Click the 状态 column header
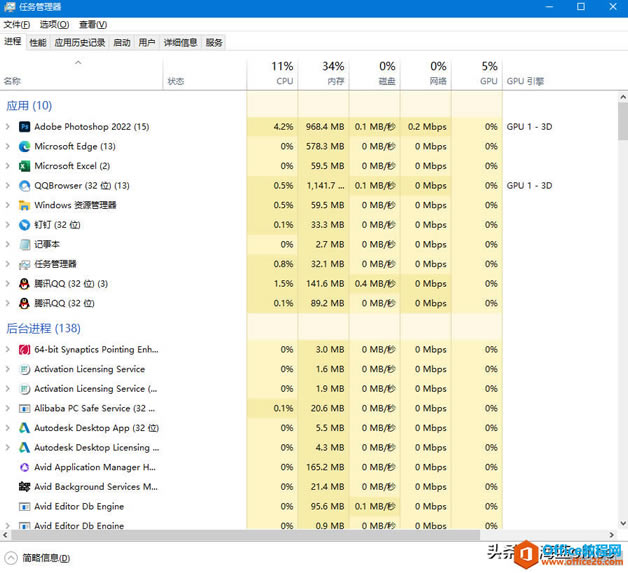628x573 pixels. click(x=205, y=74)
